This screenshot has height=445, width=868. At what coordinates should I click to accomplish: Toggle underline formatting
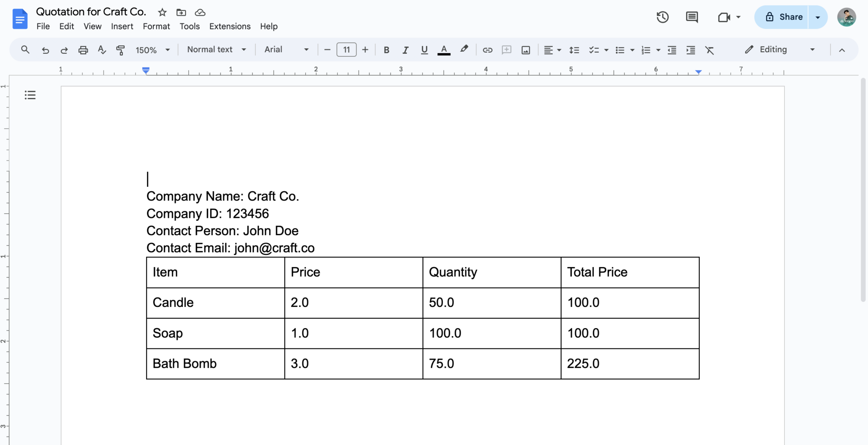tap(424, 50)
